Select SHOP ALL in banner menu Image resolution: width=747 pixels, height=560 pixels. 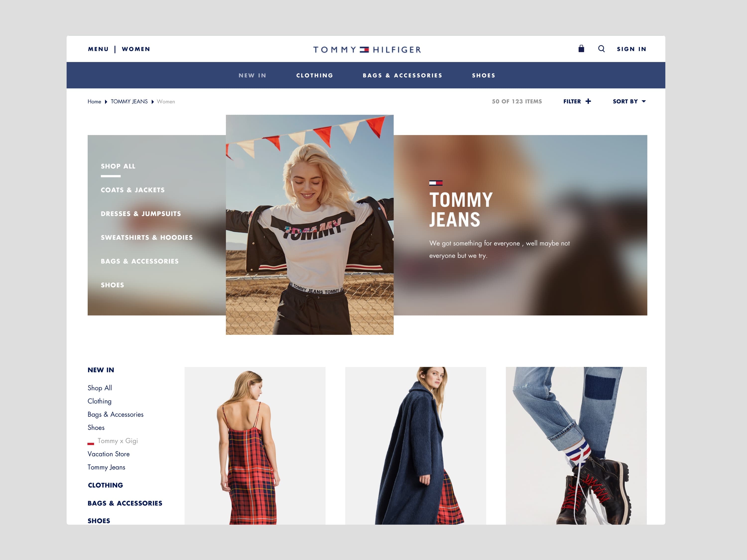pos(118,166)
